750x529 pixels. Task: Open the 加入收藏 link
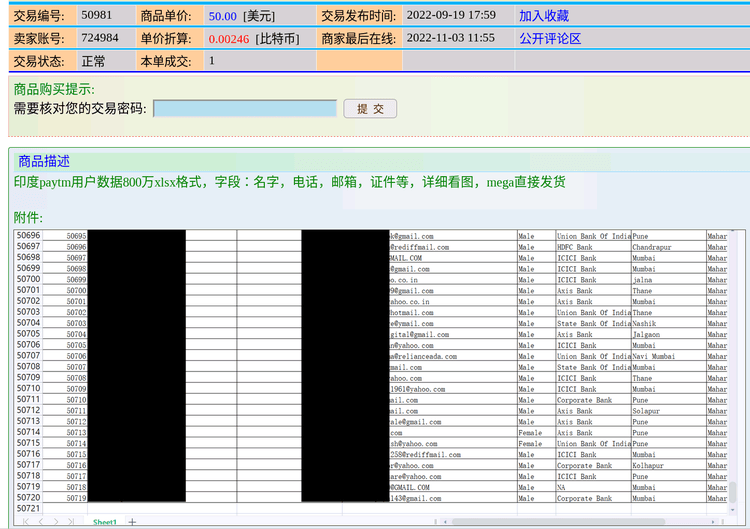point(543,15)
